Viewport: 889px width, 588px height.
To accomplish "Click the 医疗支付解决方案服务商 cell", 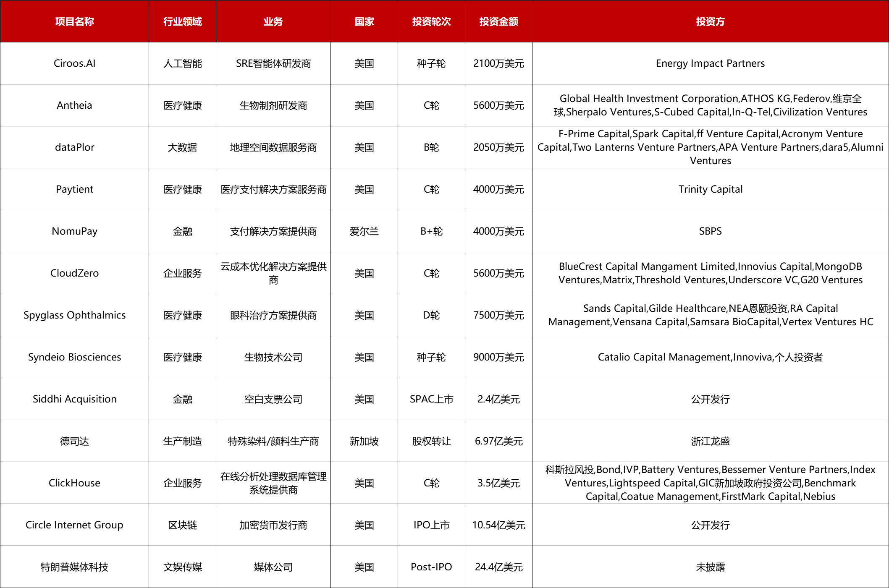I will (x=273, y=189).
